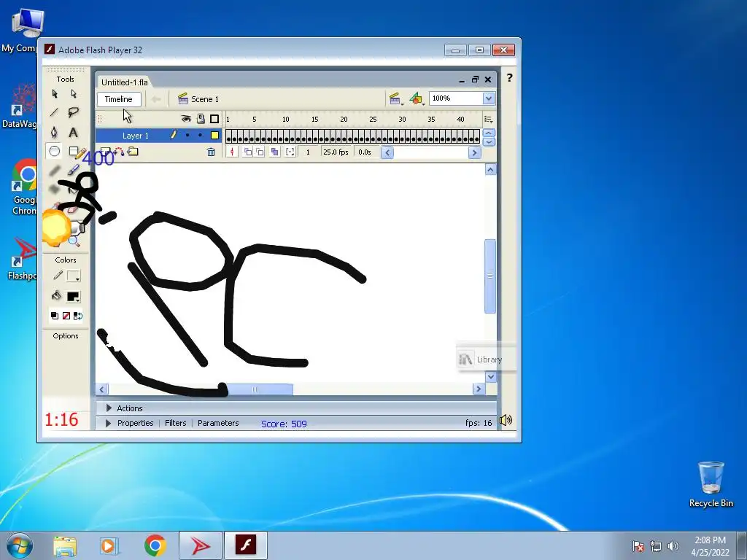The image size is (747, 560).
Task: Click the modify onion markers button
Action: [x=290, y=152]
